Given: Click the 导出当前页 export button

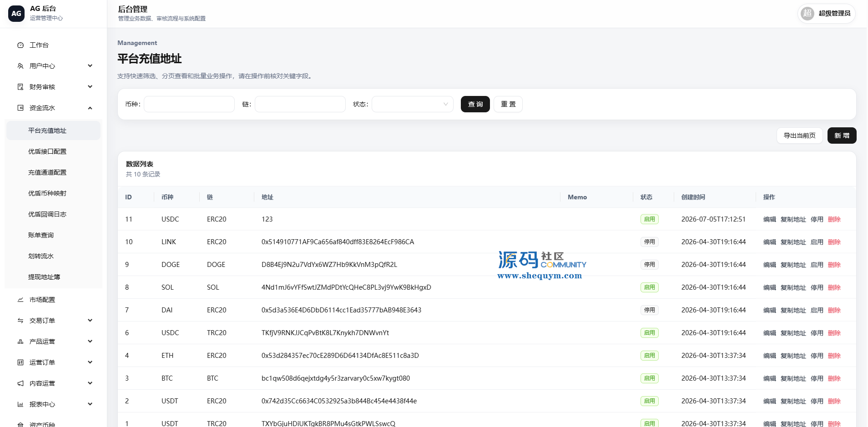Looking at the screenshot, I should tap(800, 136).
